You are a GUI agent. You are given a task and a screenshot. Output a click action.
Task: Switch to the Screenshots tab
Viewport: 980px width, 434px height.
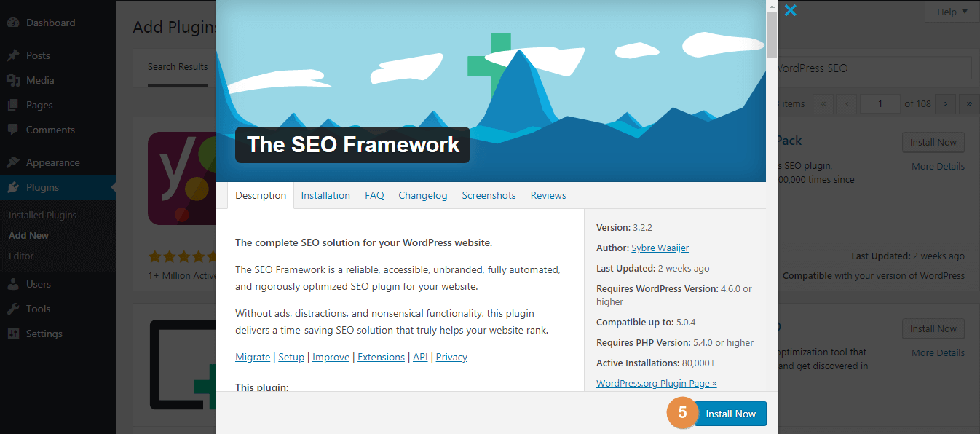489,195
